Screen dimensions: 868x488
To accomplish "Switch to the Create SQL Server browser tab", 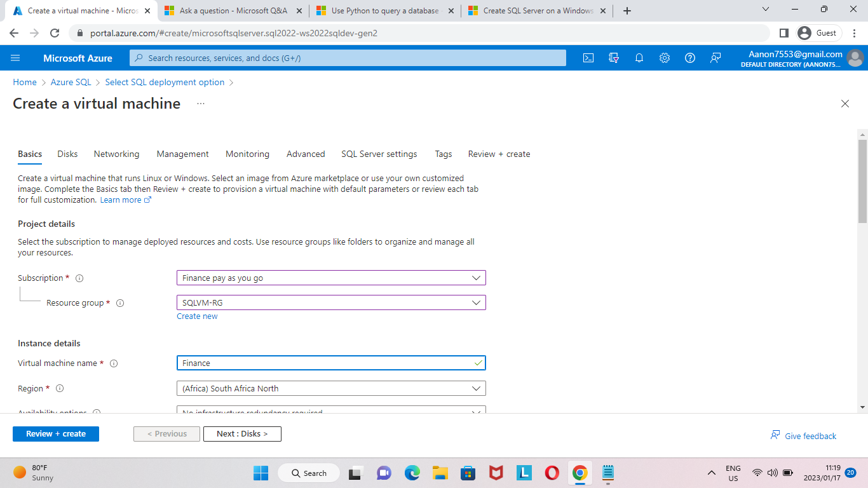I will tap(538, 11).
